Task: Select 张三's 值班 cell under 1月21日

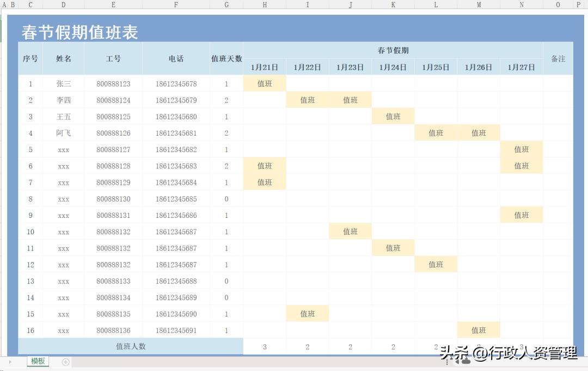Action: pyautogui.click(x=265, y=83)
